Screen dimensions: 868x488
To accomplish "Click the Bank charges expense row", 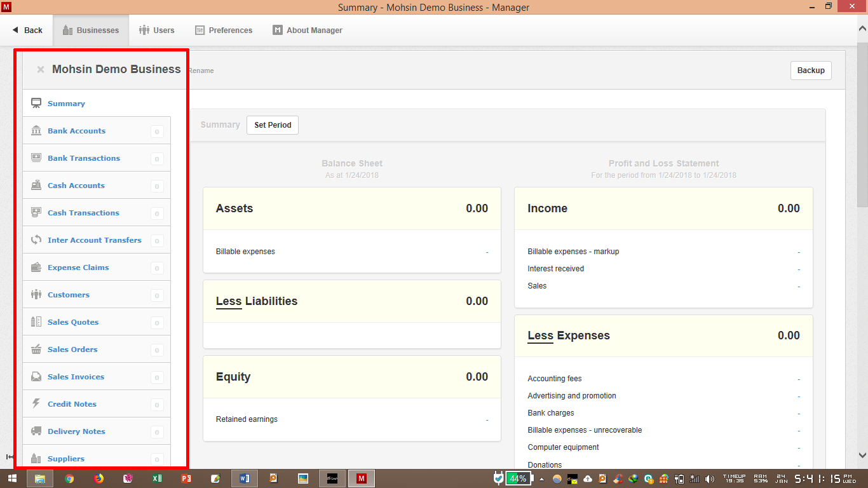I will click(x=663, y=413).
